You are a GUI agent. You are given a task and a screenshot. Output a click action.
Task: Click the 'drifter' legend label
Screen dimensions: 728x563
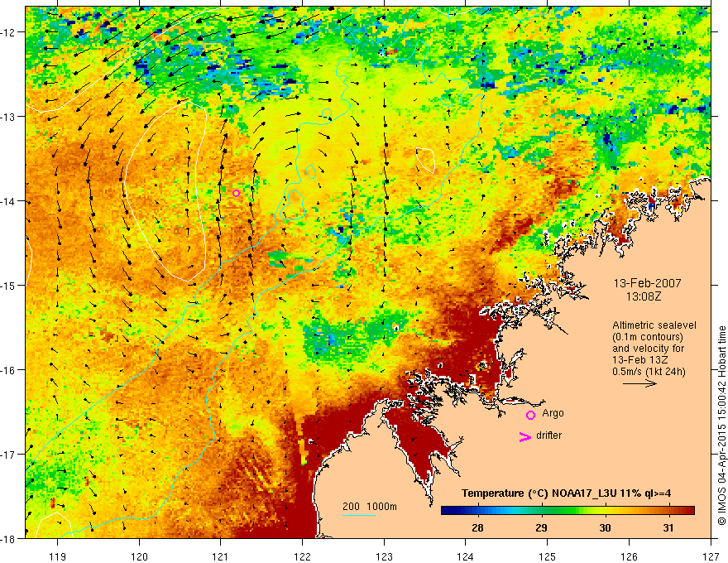point(548,435)
